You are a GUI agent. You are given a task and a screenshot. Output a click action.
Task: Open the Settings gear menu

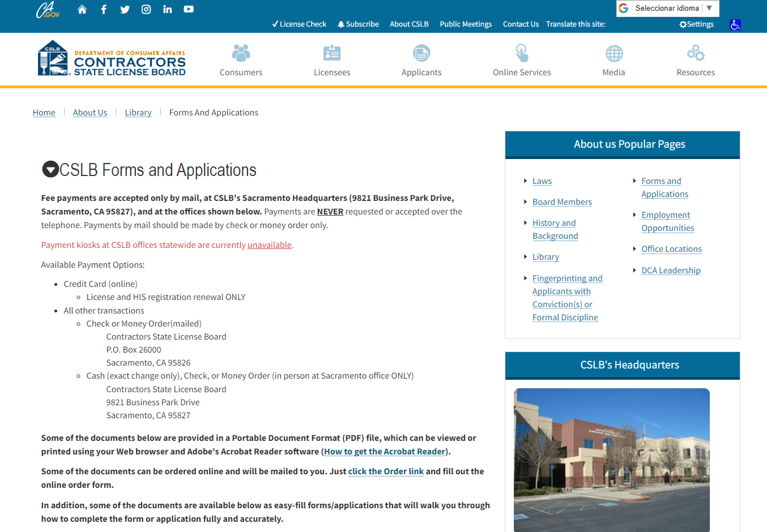coord(697,24)
